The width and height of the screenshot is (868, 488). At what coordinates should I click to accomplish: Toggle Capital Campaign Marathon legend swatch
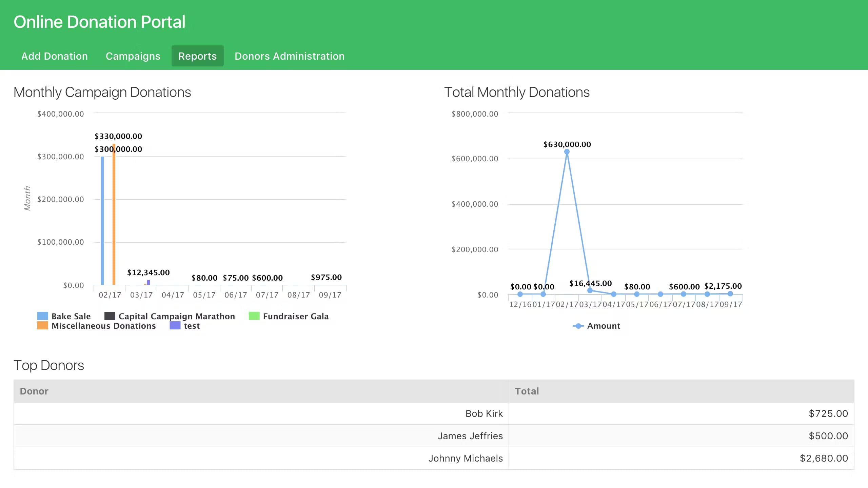click(110, 316)
